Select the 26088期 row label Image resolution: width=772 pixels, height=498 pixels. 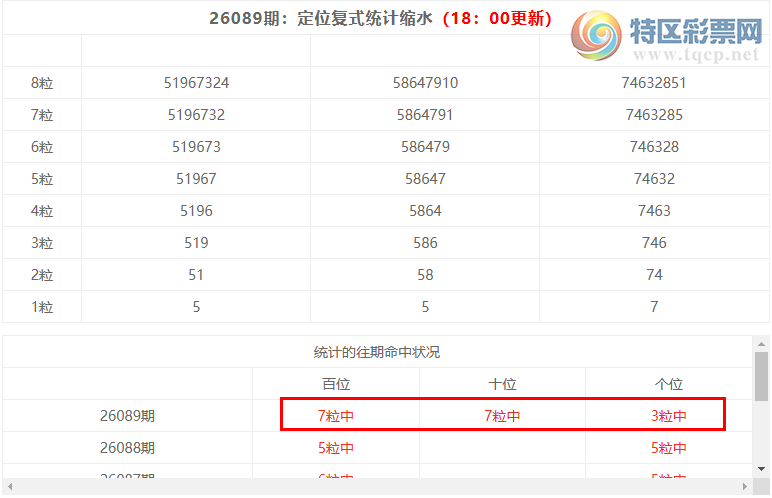point(127,448)
